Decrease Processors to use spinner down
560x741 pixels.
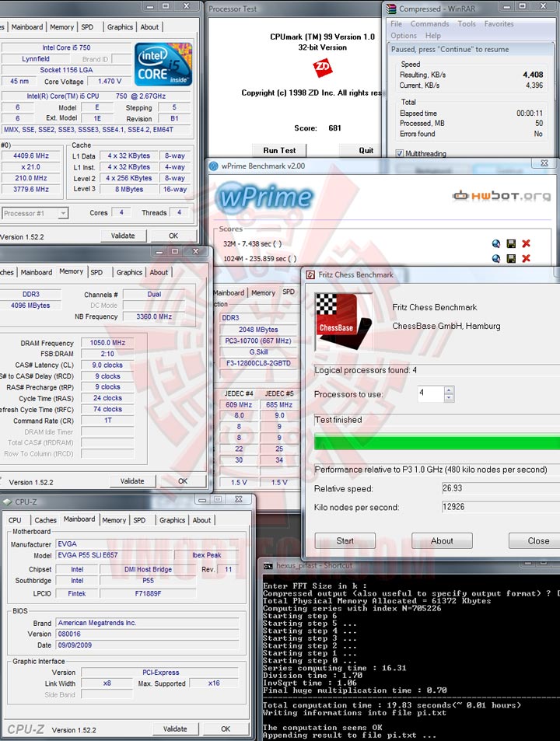point(449,397)
